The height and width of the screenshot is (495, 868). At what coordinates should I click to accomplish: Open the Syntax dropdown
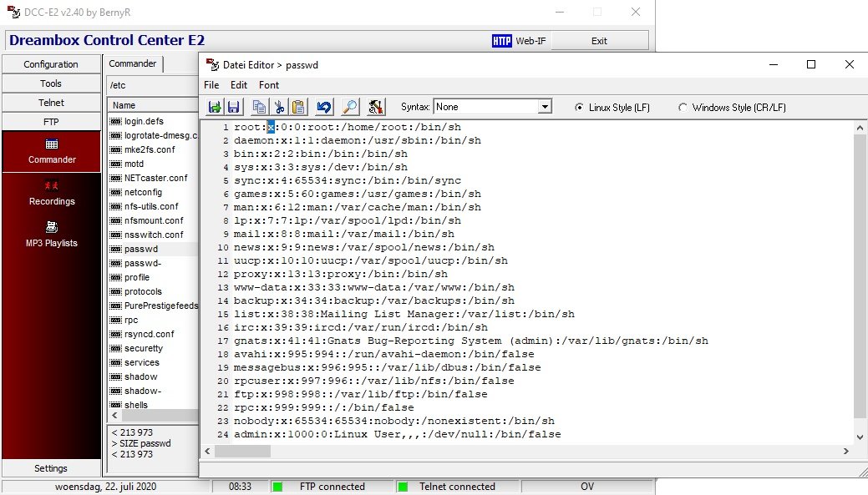[x=545, y=107]
